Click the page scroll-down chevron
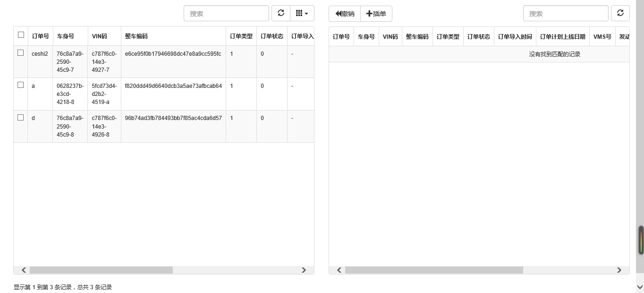 [x=640, y=287]
